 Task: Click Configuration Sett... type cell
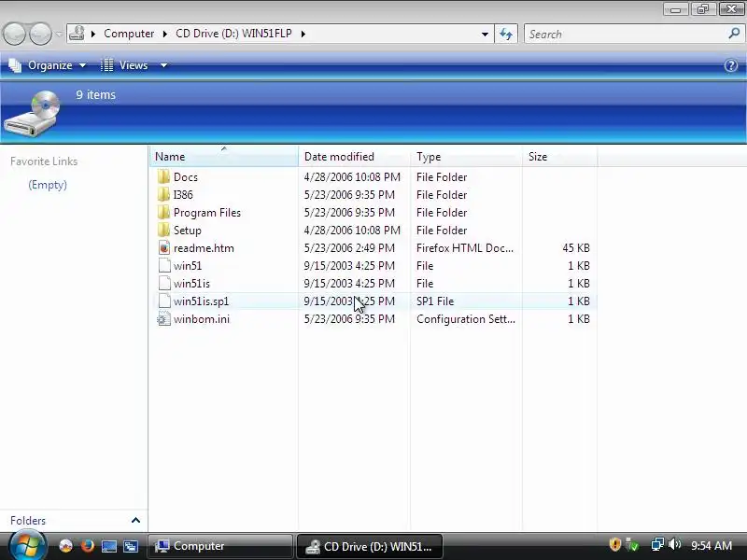(x=465, y=319)
